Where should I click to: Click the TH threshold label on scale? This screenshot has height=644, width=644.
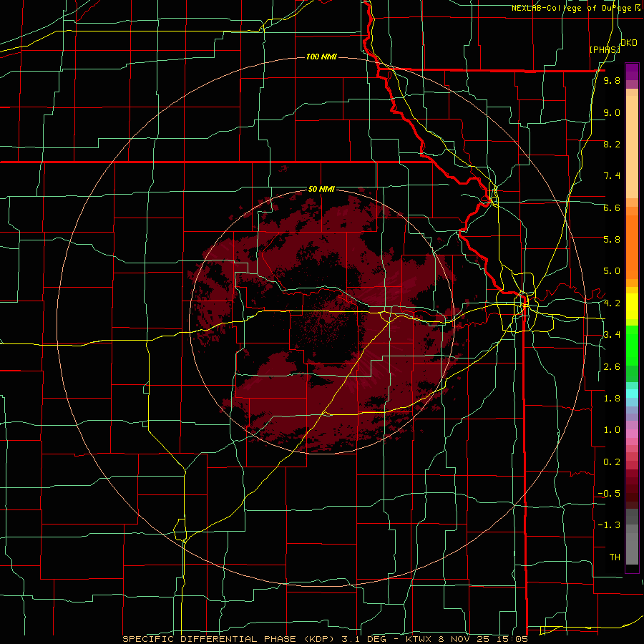pyautogui.click(x=615, y=557)
